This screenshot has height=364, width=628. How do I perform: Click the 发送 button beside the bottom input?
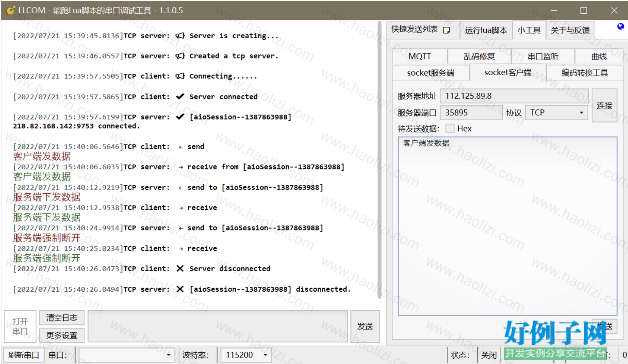click(365, 327)
